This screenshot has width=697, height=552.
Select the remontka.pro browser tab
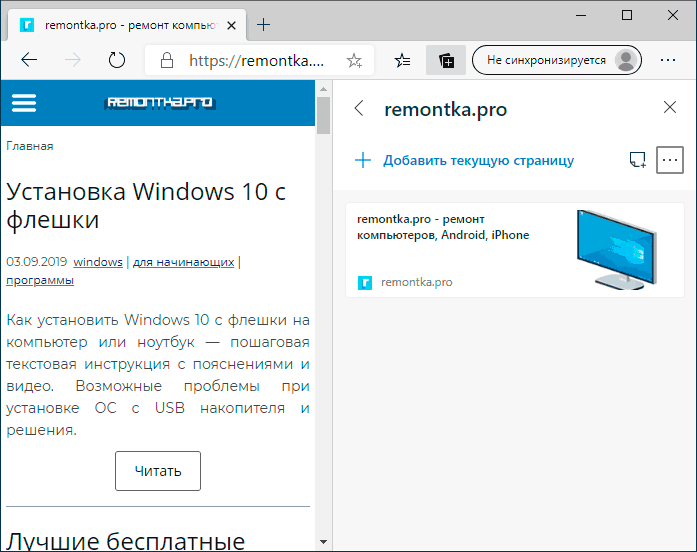pos(127,25)
